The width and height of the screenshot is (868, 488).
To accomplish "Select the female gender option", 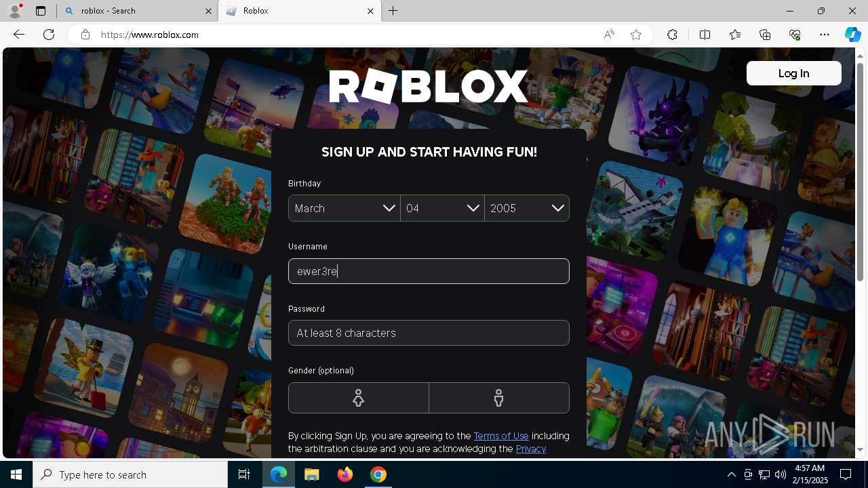I will tap(359, 398).
